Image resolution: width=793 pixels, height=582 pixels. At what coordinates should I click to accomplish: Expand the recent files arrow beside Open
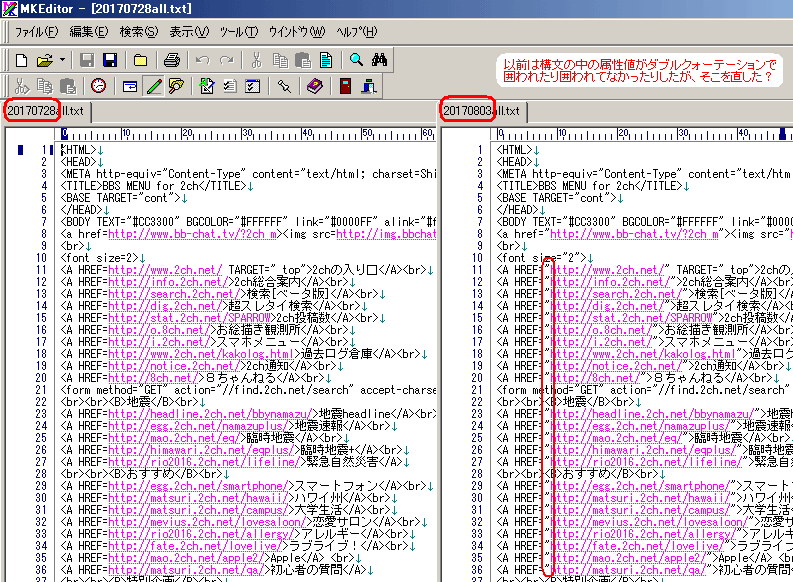point(62,60)
